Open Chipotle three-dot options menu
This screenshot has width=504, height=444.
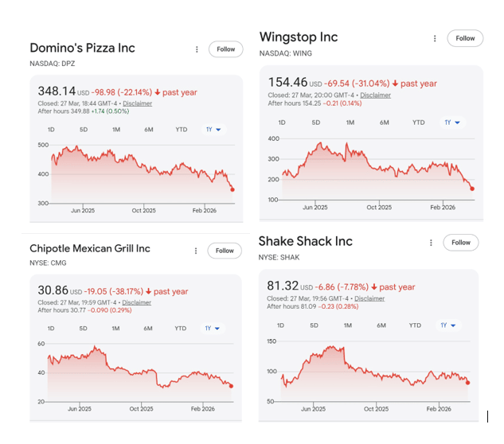tap(196, 251)
